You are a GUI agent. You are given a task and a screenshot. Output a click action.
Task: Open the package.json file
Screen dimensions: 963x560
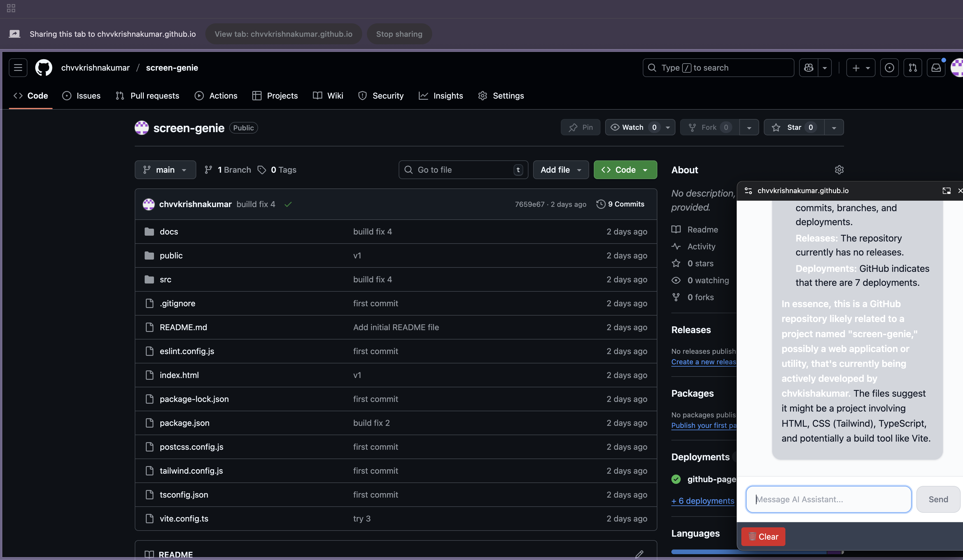[184, 423]
